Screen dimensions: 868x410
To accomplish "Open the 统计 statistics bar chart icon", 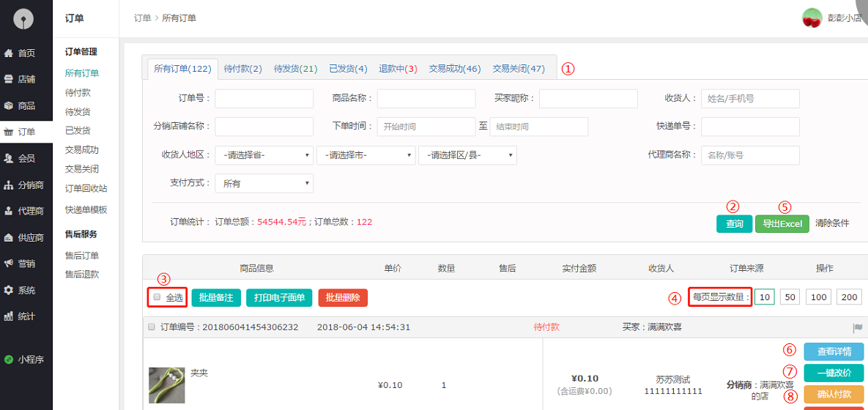I will [9, 316].
